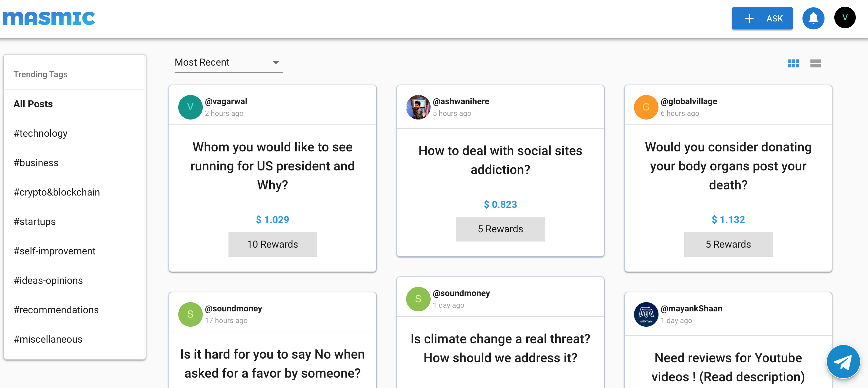
Task: Click the $ 1.132 reward amount
Action: [x=728, y=220]
